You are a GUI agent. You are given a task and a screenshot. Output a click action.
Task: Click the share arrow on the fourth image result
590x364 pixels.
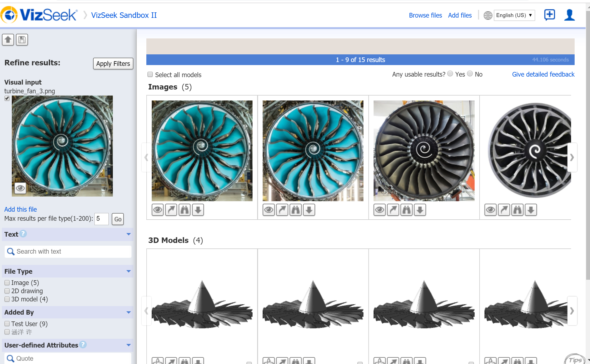pyautogui.click(x=504, y=209)
